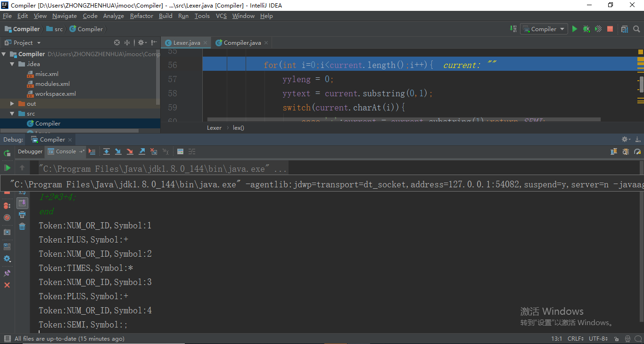
Task: Open Project panel gear settings dropdown
Action: coord(142,42)
